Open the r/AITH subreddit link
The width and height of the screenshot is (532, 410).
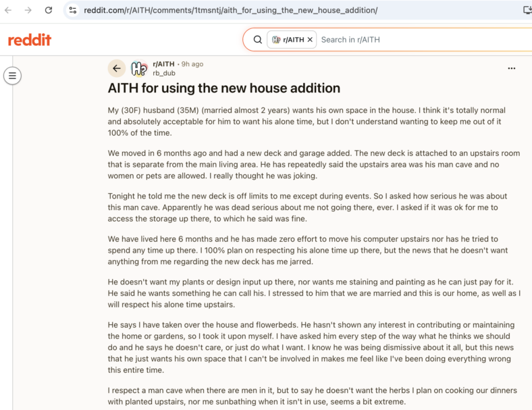(x=163, y=64)
